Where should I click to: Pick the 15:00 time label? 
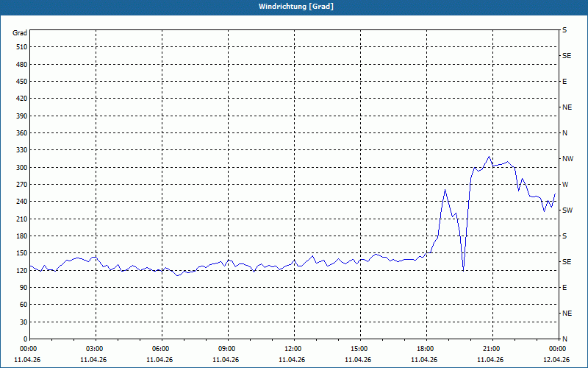coord(359,349)
